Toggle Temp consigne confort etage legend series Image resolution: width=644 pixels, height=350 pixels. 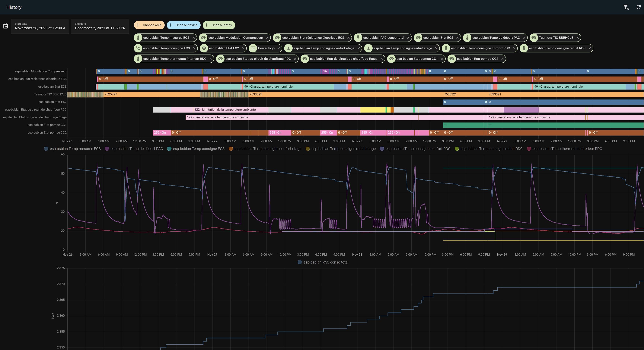coord(265,149)
